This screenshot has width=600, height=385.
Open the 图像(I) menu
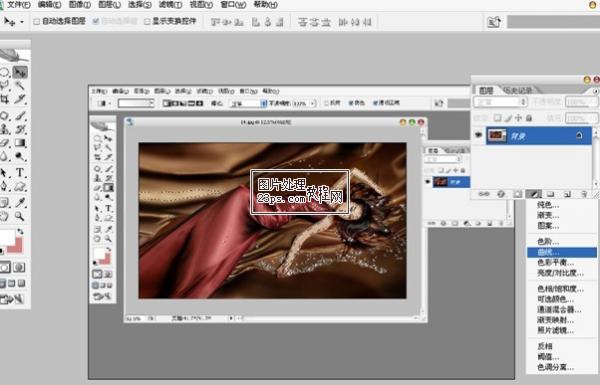click(80, 5)
